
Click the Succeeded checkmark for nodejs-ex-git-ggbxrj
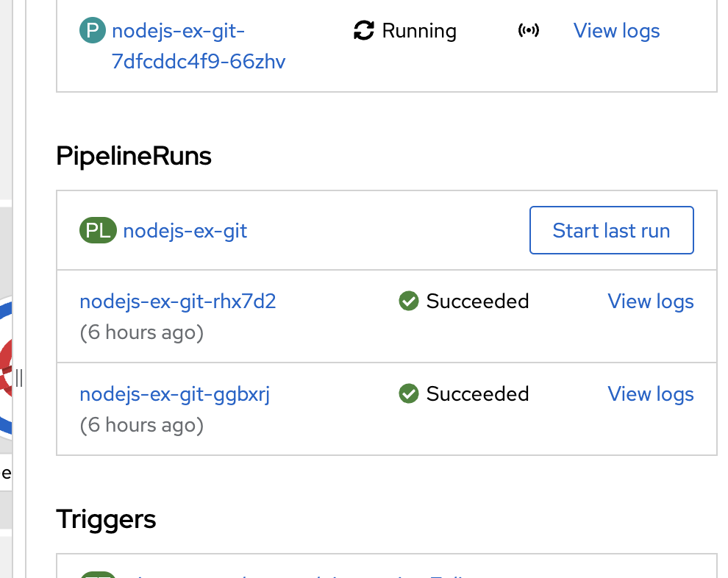tap(408, 393)
